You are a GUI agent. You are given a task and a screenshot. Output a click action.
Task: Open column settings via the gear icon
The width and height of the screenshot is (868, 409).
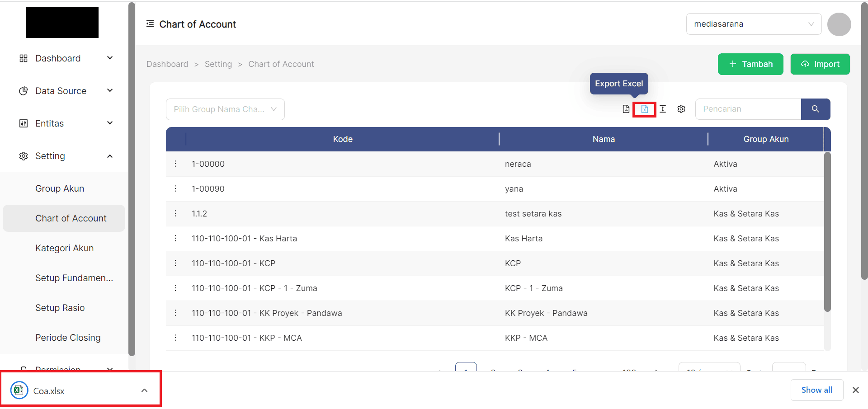(x=681, y=109)
